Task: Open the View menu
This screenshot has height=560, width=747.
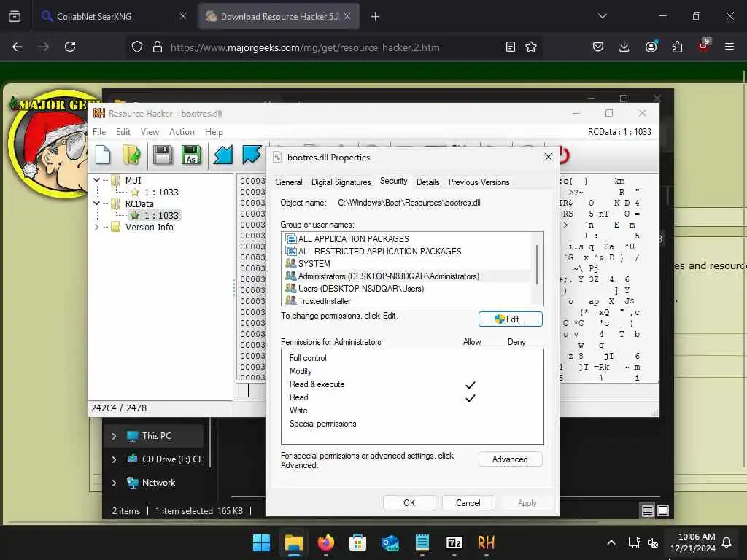Action: point(150,132)
